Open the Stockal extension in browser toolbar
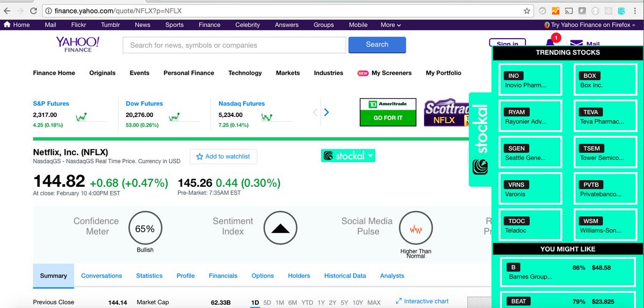644x308 pixels. pyautogui.click(x=621, y=11)
